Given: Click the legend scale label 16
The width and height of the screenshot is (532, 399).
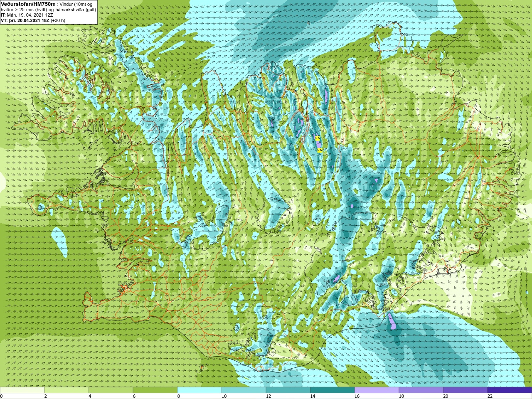Looking at the screenshot, I should (357, 396).
